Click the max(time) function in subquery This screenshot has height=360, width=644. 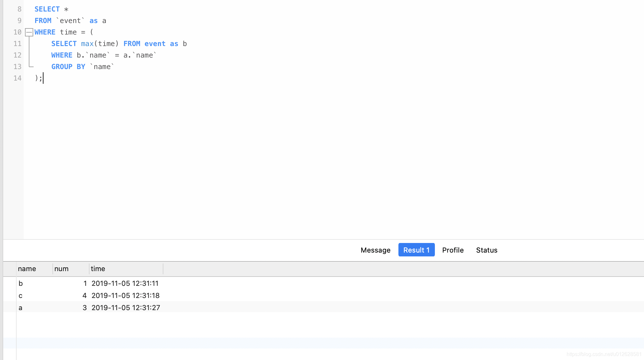(x=100, y=44)
